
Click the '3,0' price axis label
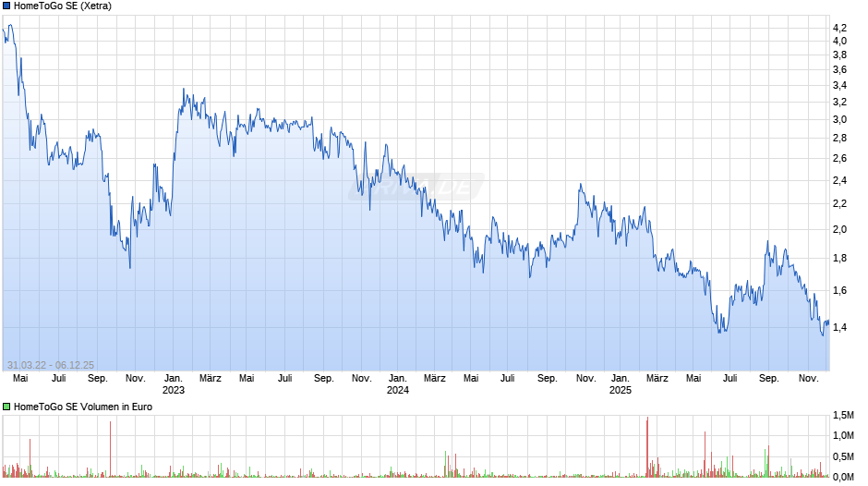pos(839,120)
